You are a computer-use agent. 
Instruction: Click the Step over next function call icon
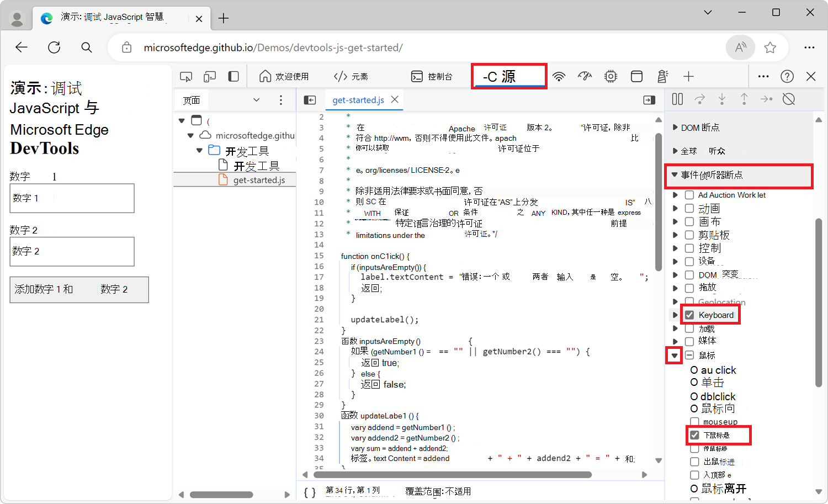[699, 99]
